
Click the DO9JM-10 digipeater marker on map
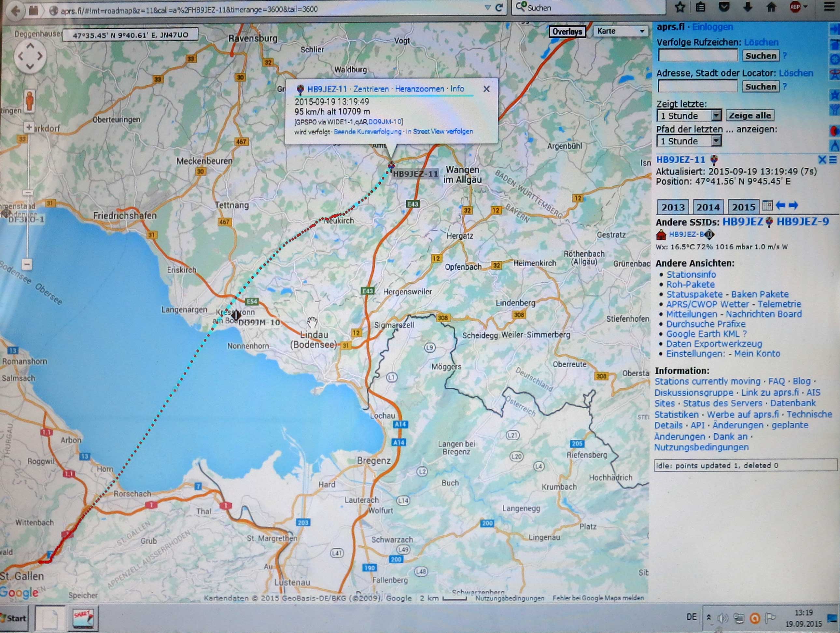pos(236,315)
